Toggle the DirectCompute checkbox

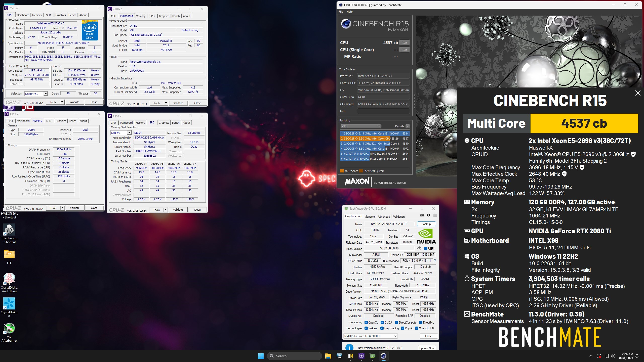(396, 323)
